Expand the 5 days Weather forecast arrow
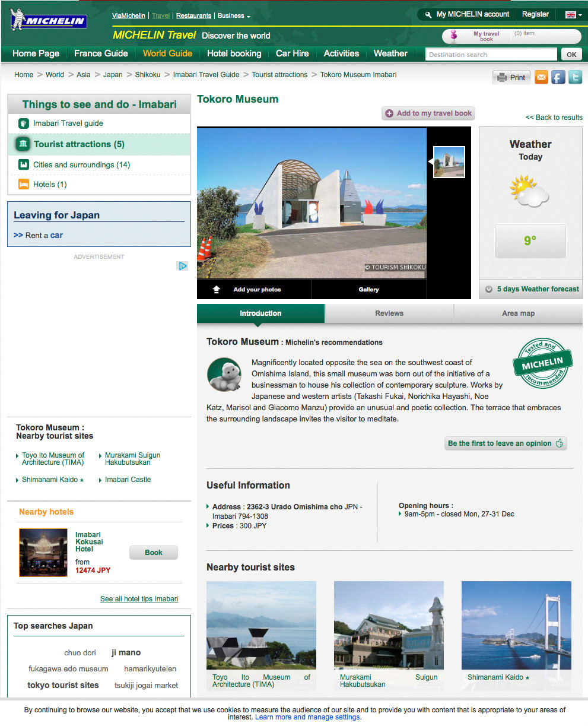This screenshot has width=588, height=726. tap(489, 289)
